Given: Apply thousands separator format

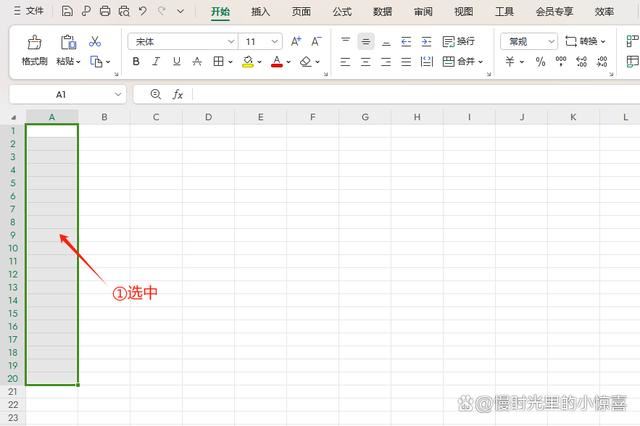Looking at the screenshot, I should [561, 62].
